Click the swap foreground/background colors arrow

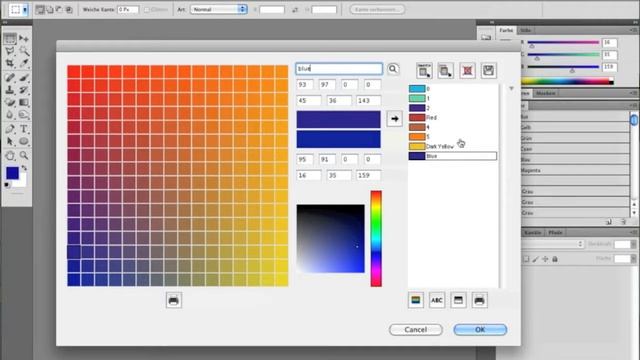(x=24, y=168)
